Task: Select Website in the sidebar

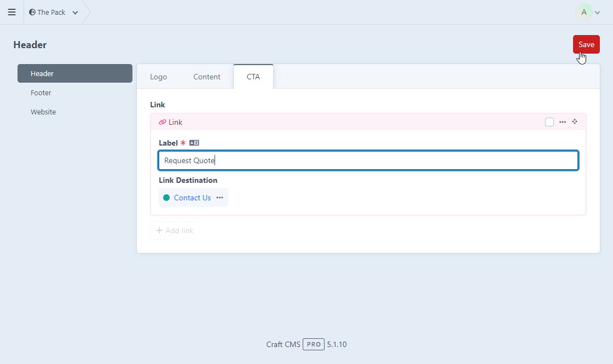Action: (43, 112)
